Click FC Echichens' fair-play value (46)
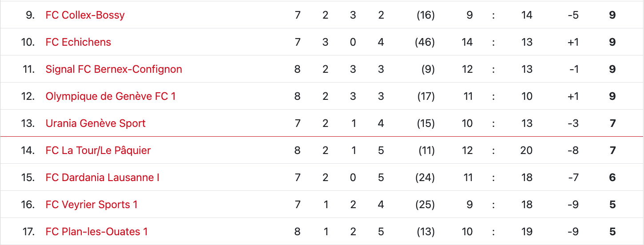The image size is (644, 245). [425, 42]
